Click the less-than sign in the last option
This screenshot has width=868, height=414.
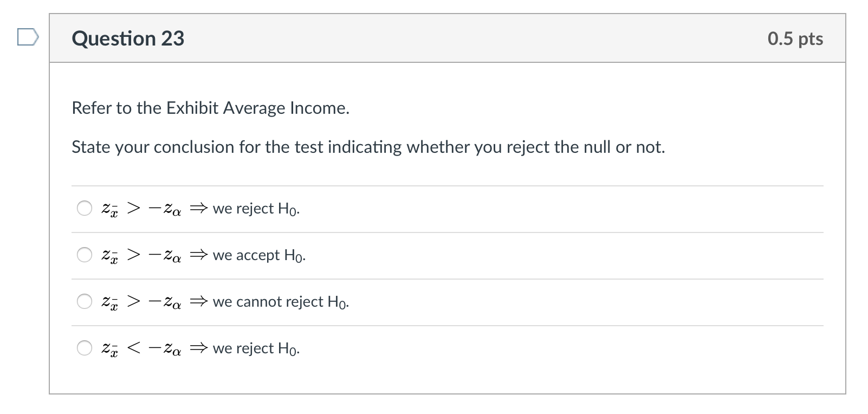click(x=133, y=348)
